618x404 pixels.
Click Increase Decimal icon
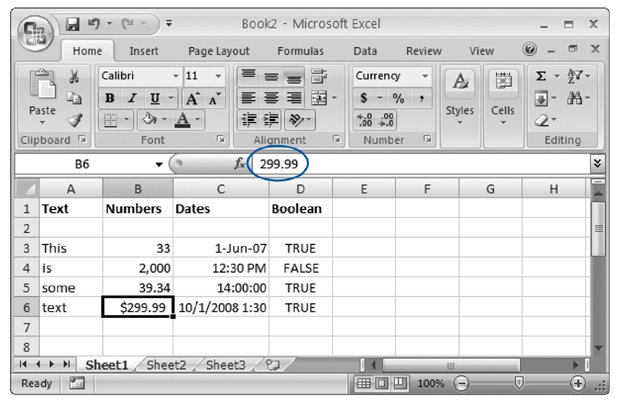point(364,120)
